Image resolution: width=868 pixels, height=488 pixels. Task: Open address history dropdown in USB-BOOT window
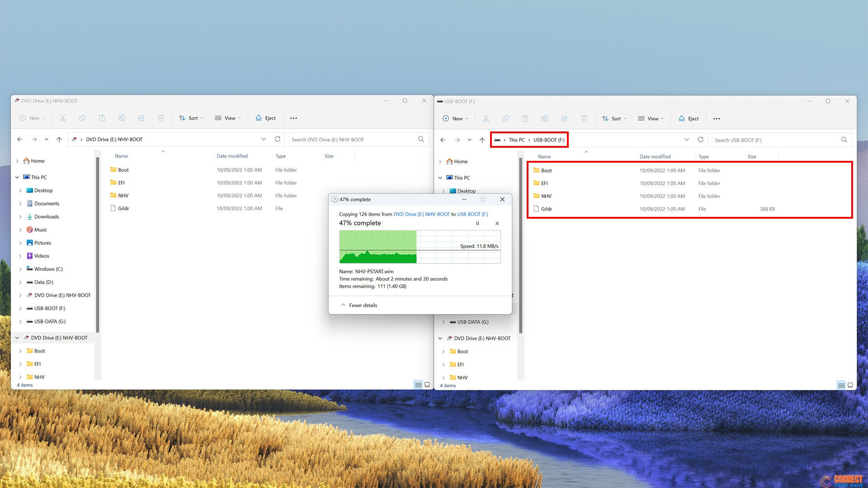687,140
